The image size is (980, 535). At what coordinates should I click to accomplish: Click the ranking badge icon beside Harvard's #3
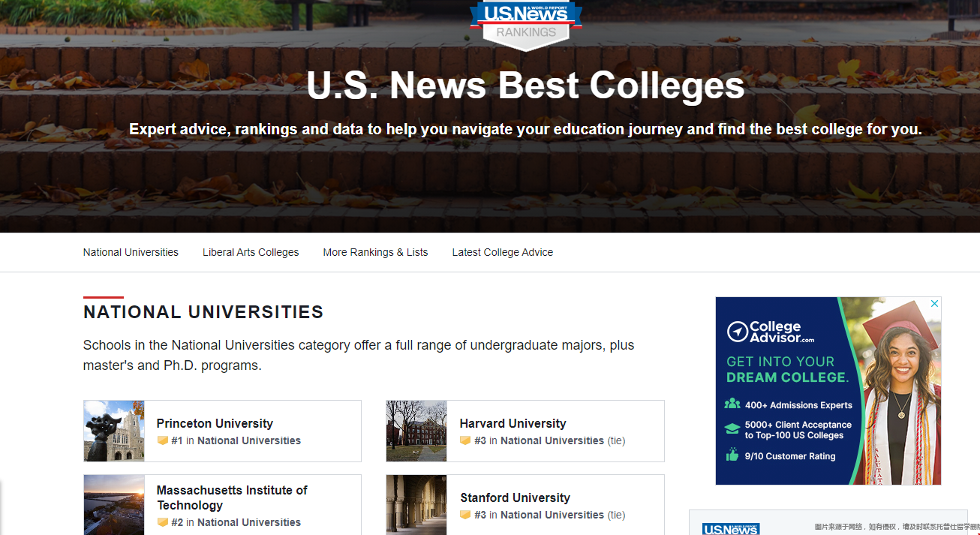[465, 440]
